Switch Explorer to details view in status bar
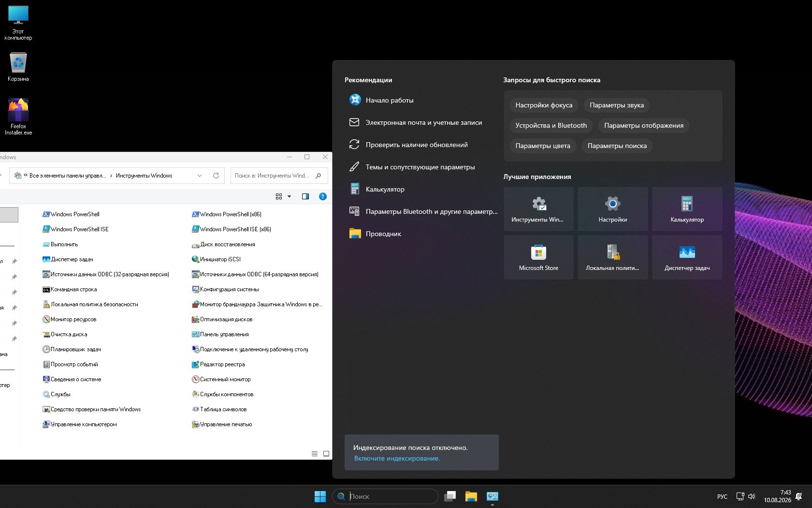Image resolution: width=812 pixels, height=508 pixels. [315, 454]
